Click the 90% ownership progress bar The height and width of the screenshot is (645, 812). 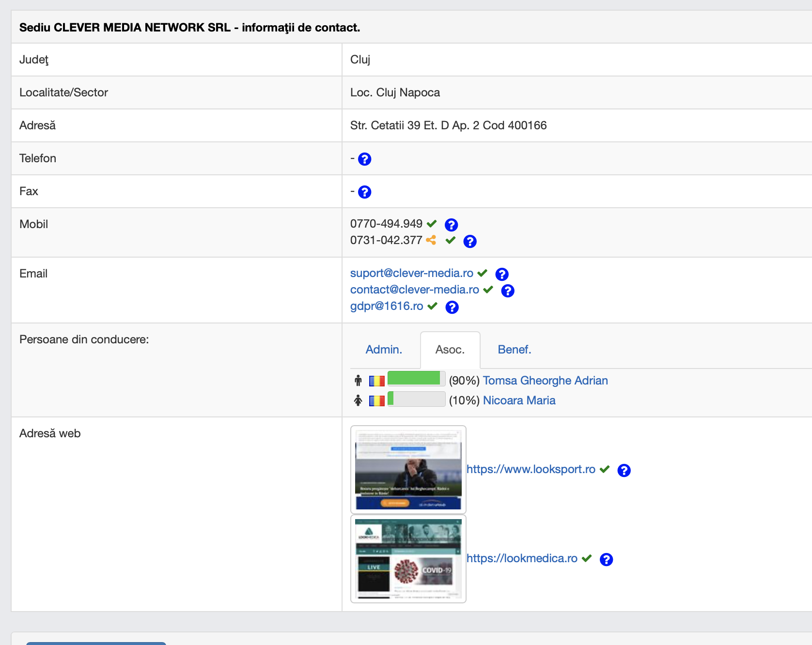(x=416, y=378)
